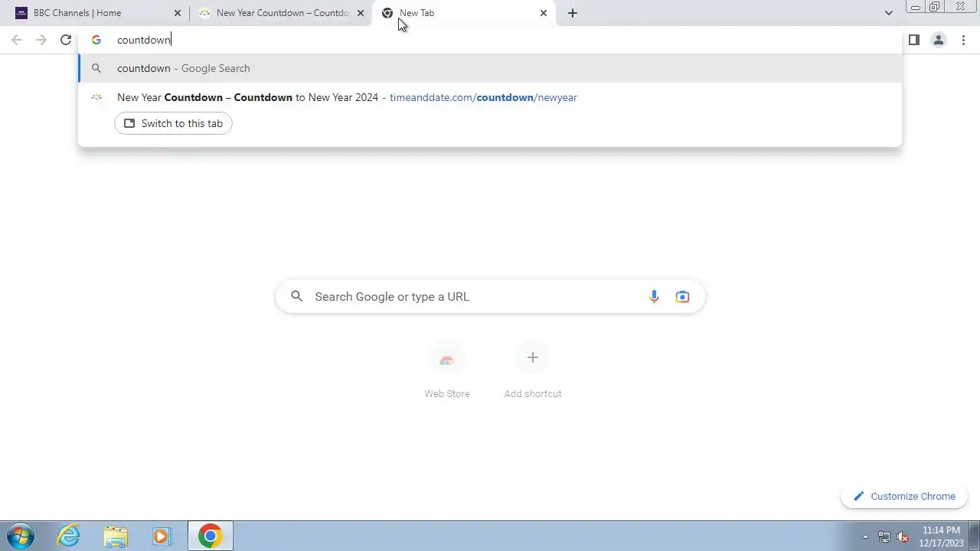Launch Internet Explorer from taskbar
The height and width of the screenshot is (551, 980).
69,536
